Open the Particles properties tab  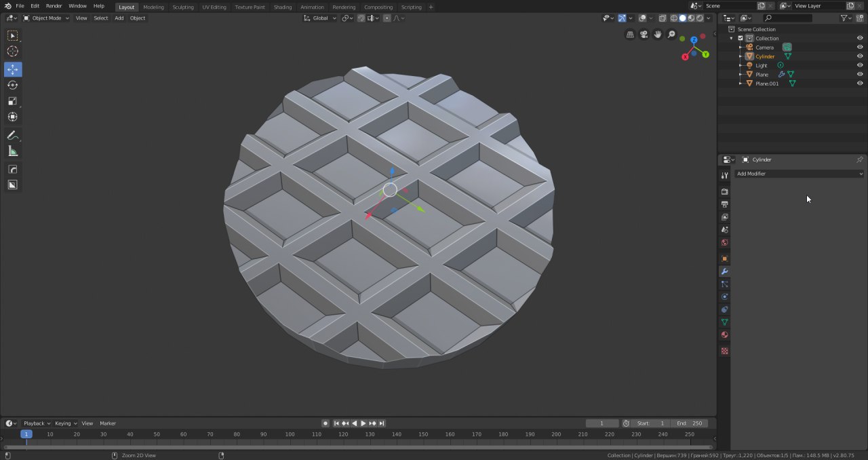click(x=724, y=284)
